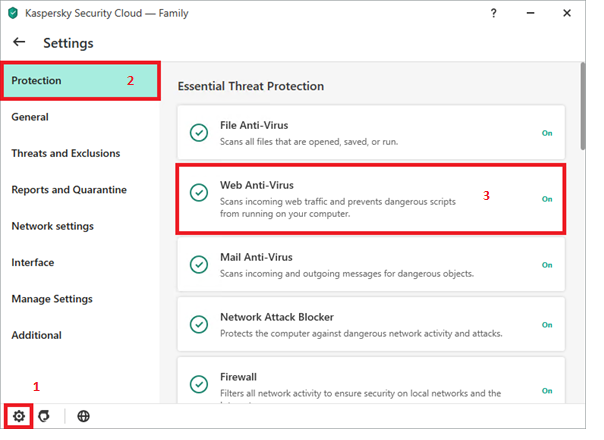Open File Anti-Virus settings

[x=371, y=132]
